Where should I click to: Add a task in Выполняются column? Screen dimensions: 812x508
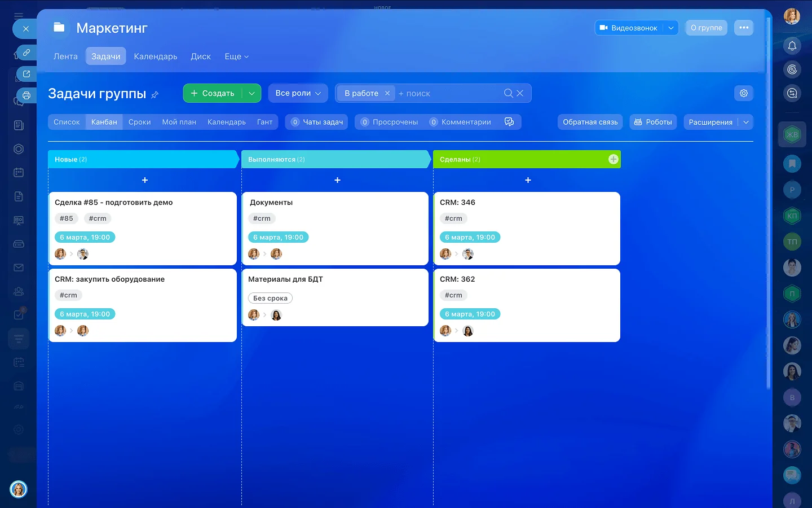pos(337,180)
